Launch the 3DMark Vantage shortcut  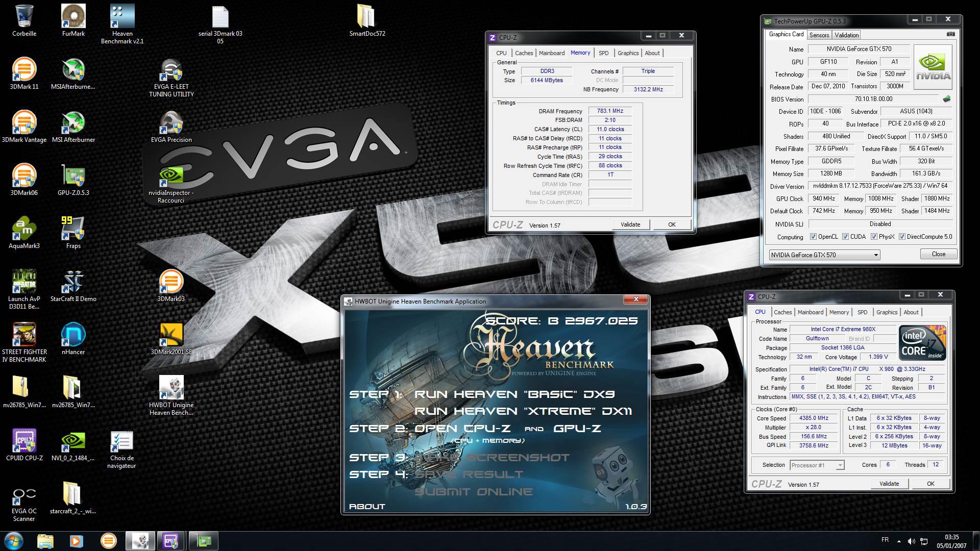point(24,127)
